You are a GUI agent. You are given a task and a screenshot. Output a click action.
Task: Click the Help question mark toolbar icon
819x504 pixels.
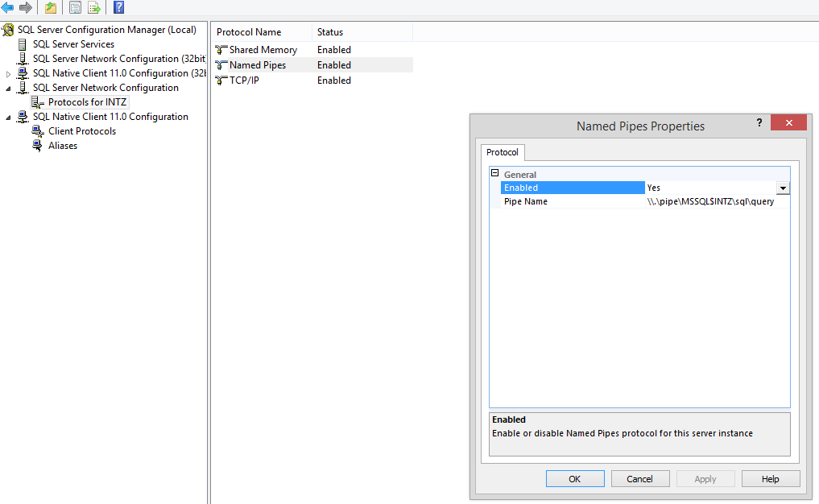point(119,7)
